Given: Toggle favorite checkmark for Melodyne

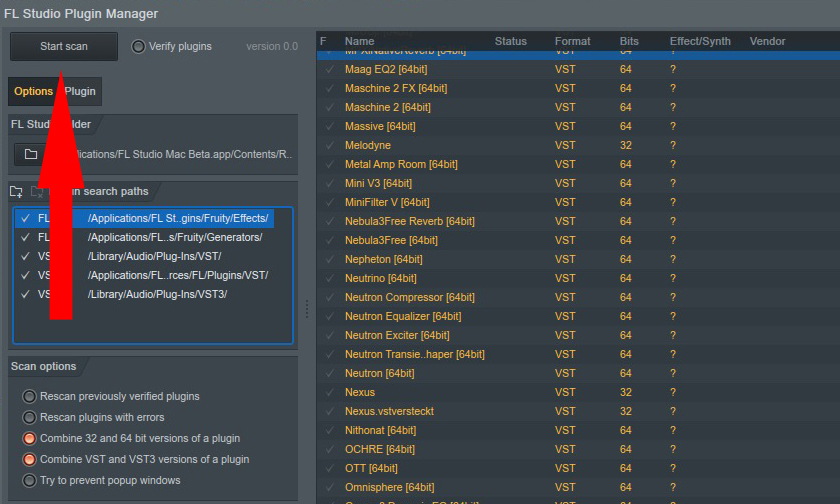Looking at the screenshot, I should pos(330,145).
